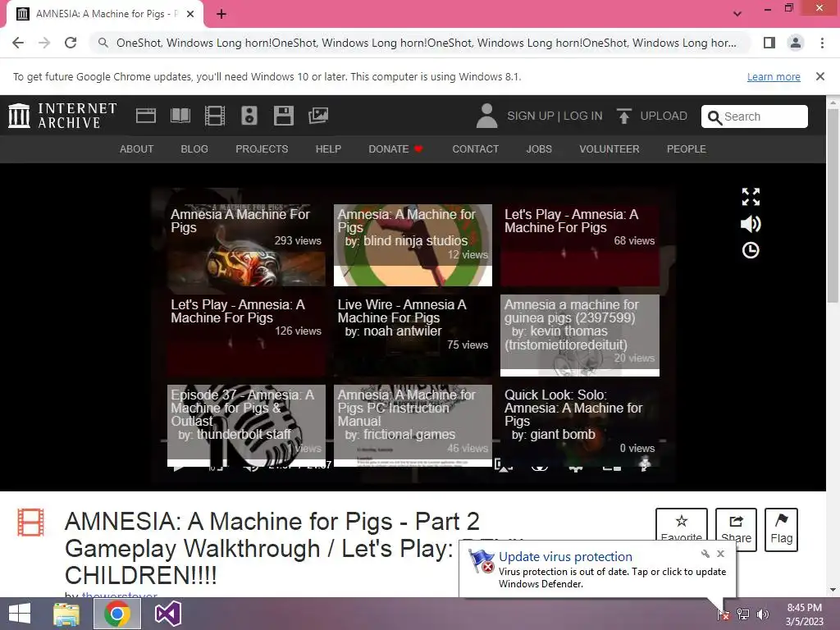Viewport: 840px width, 630px height.
Task: Open Let's Play thumbnail with 126 views
Action: [246, 336]
